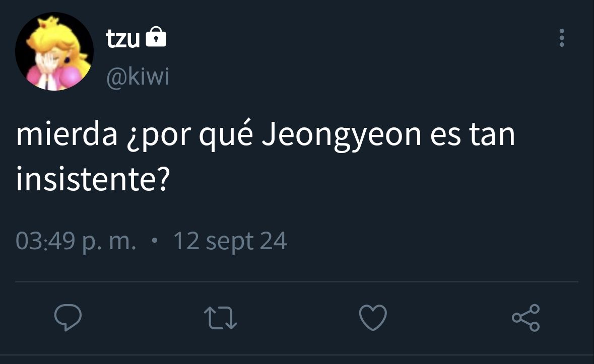Click the crown on Peach avatar
594x364 pixels.
point(48,22)
